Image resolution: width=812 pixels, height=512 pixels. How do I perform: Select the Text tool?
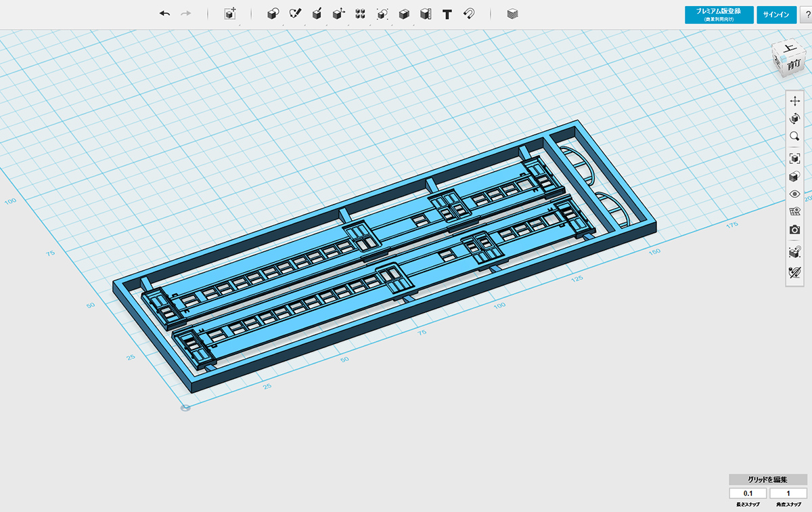(447, 14)
